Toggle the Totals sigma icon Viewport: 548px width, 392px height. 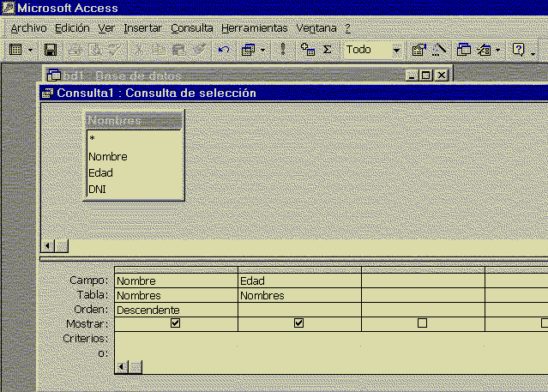(327, 50)
